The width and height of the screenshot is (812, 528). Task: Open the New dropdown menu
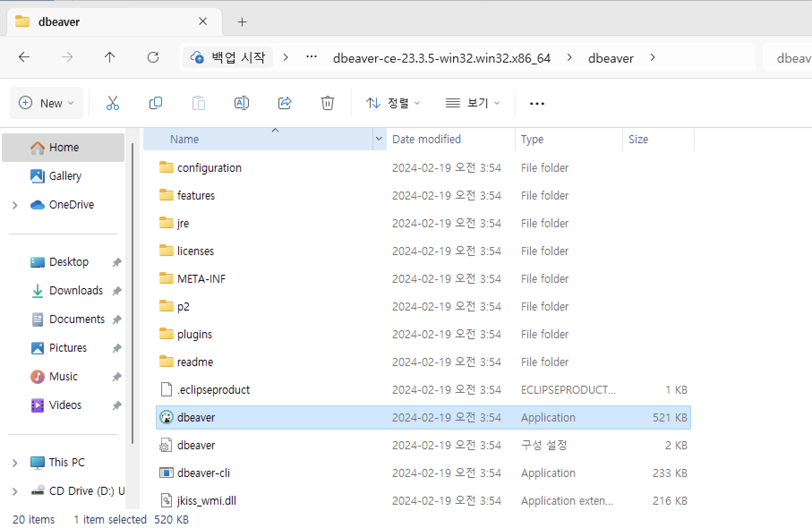point(46,103)
